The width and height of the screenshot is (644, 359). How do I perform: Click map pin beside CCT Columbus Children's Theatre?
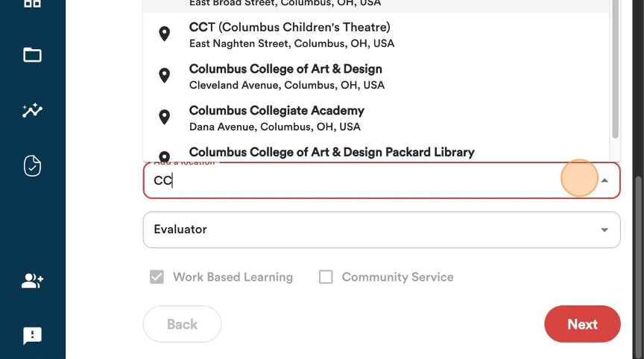[164, 34]
